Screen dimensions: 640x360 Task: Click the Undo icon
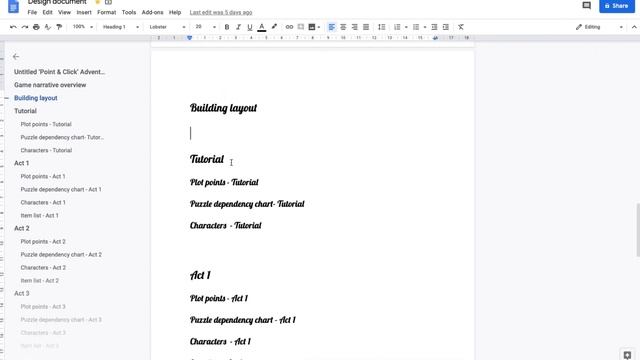[x=13, y=27]
